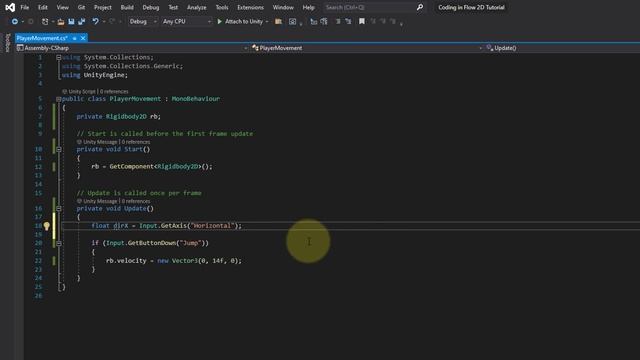Open the Update() member dropdown
This screenshot has height=360, width=640.
coord(562,48)
